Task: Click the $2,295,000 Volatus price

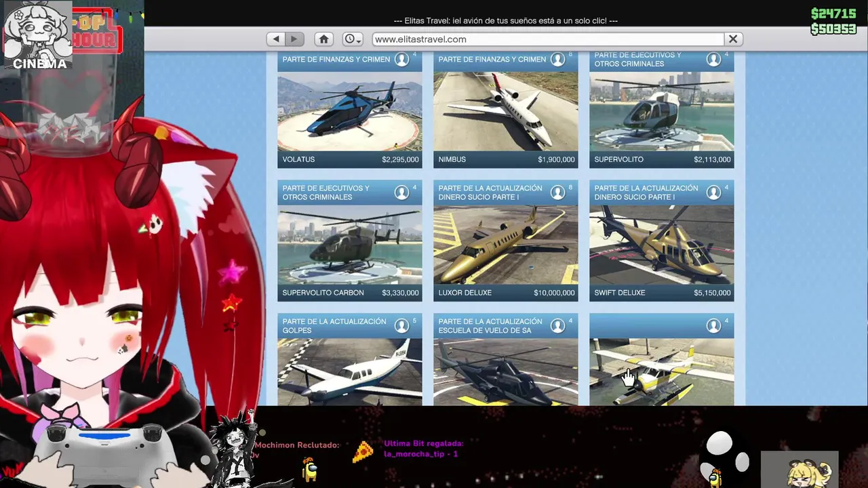Action: (400, 159)
